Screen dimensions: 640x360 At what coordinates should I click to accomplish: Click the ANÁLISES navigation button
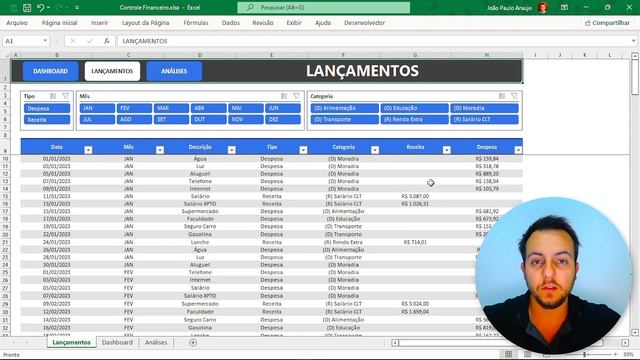[174, 71]
